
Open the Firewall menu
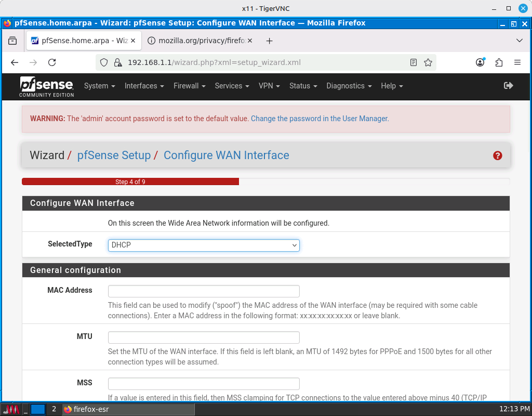[x=189, y=86]
